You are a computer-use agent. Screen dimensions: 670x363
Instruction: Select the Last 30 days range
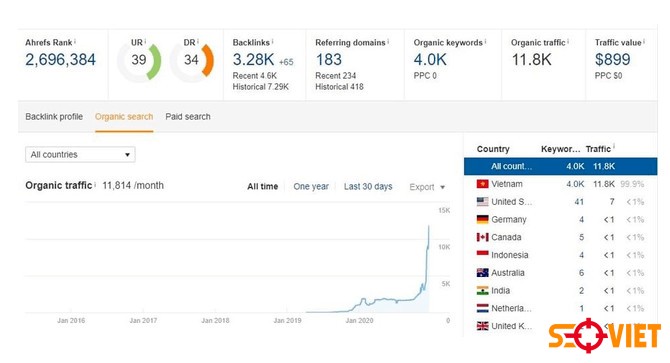[x=368, y=187]
